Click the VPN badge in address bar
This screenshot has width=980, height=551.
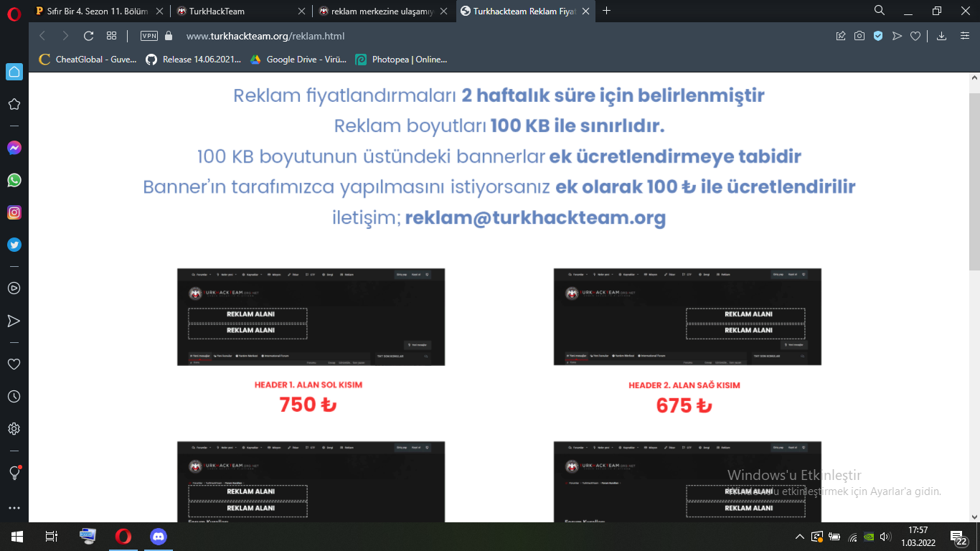pyautogui.click(x=149, y=36)
